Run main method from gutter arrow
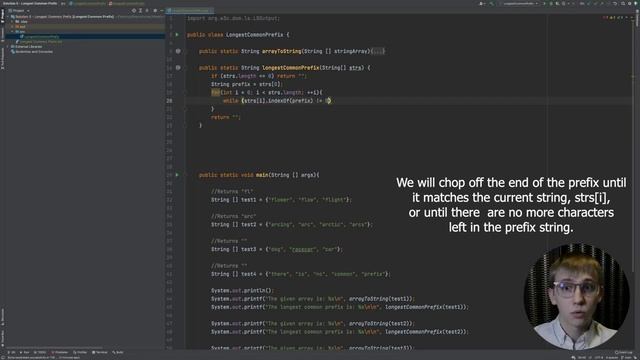 pyautogui.click(x=177, y=175)
